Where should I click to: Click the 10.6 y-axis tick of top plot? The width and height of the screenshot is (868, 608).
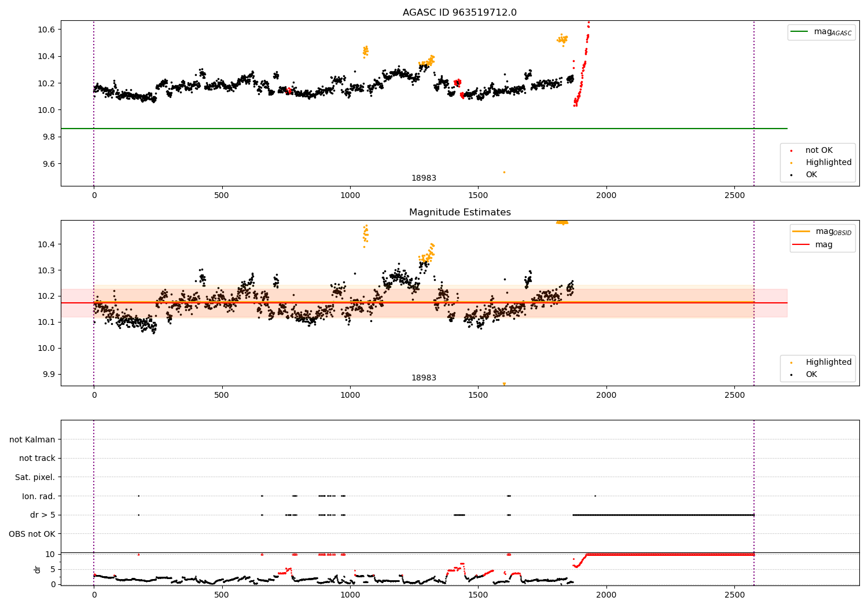[46, 30]
